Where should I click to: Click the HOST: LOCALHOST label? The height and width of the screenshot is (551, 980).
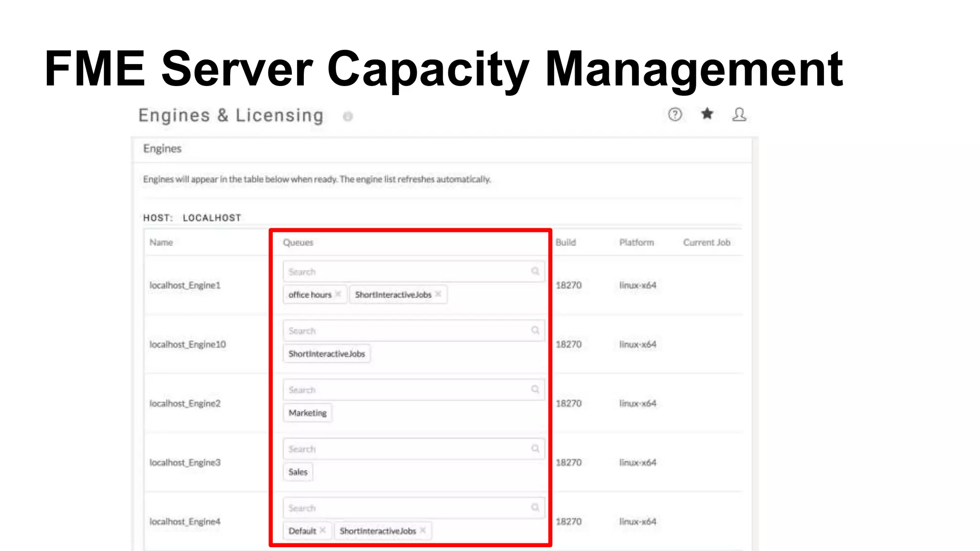pyautogui.click(x=192, y=218)
